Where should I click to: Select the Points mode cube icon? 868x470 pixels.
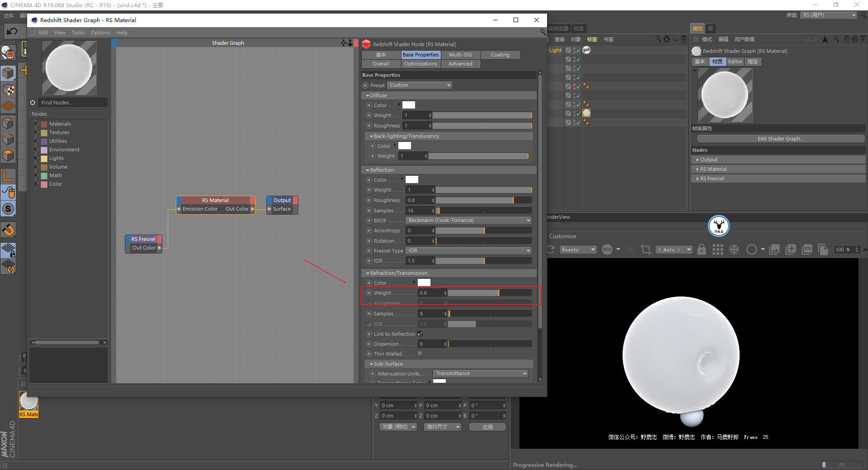coord(9,123)
